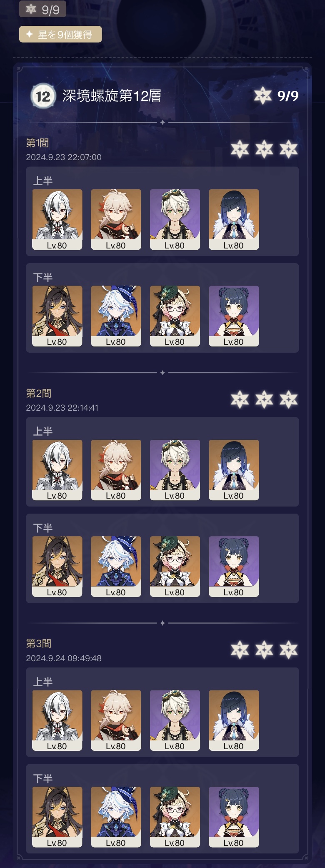Click the 第2間 chamber heading
Viewport: 325px width, 868px height.
(39, 393)
